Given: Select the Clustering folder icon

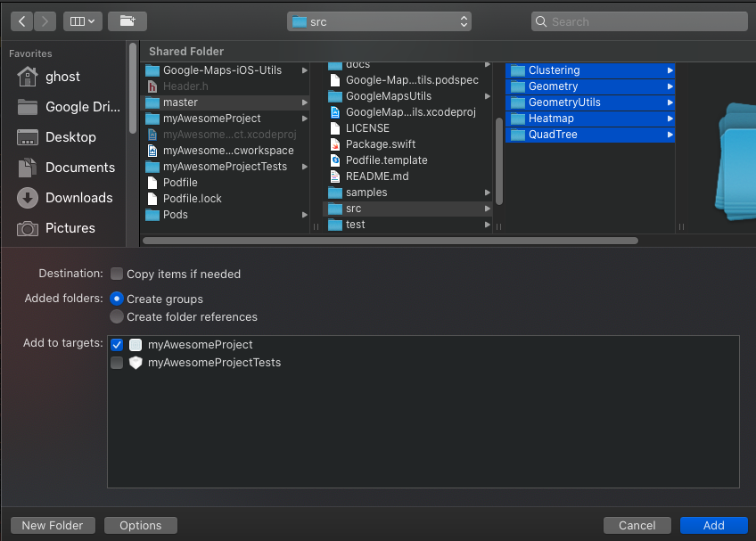Looking at the screenshot, I should coord(518,70).
